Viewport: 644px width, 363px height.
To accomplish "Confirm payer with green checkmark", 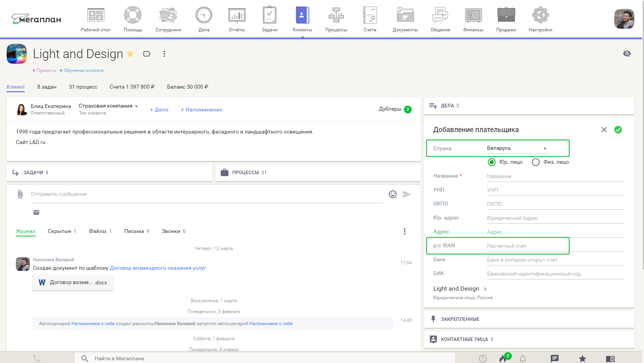I will (x=618, y=130).
